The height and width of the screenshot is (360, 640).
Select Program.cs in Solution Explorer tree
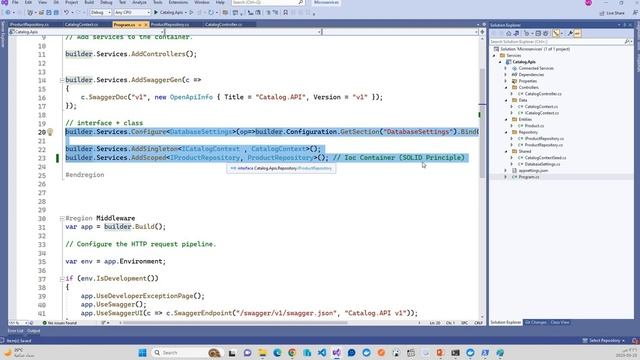pos(528,177)
